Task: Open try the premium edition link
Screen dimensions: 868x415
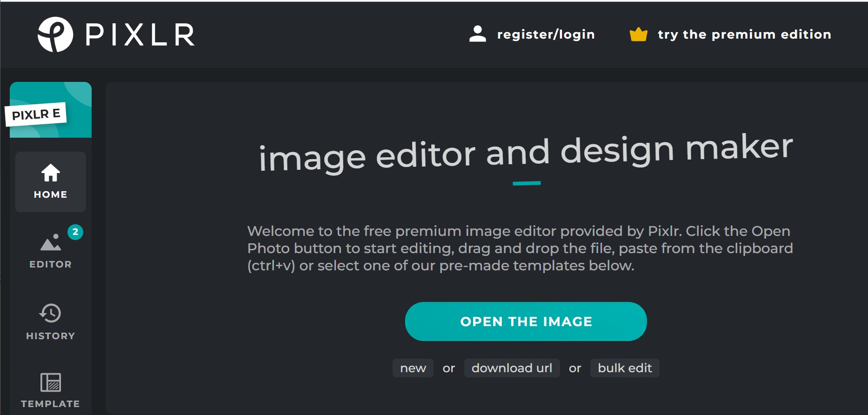Action: click(x=744, y=34)
